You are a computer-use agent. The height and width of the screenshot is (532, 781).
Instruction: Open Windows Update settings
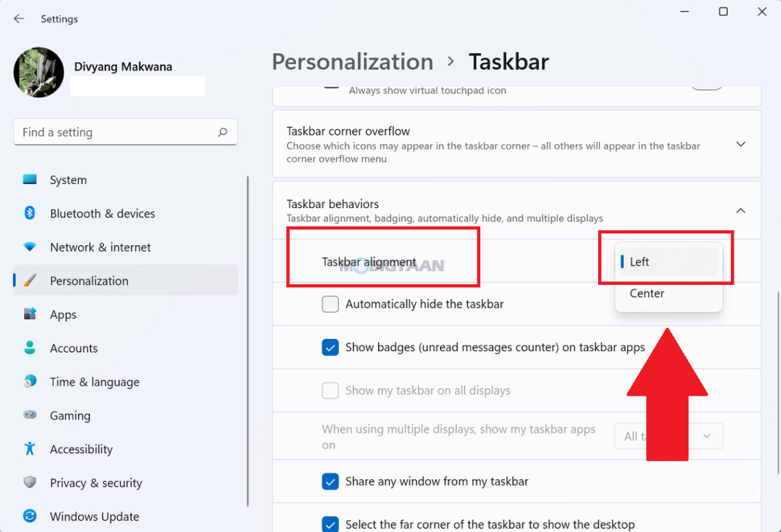pyautogui.click(x=95, y=516)
